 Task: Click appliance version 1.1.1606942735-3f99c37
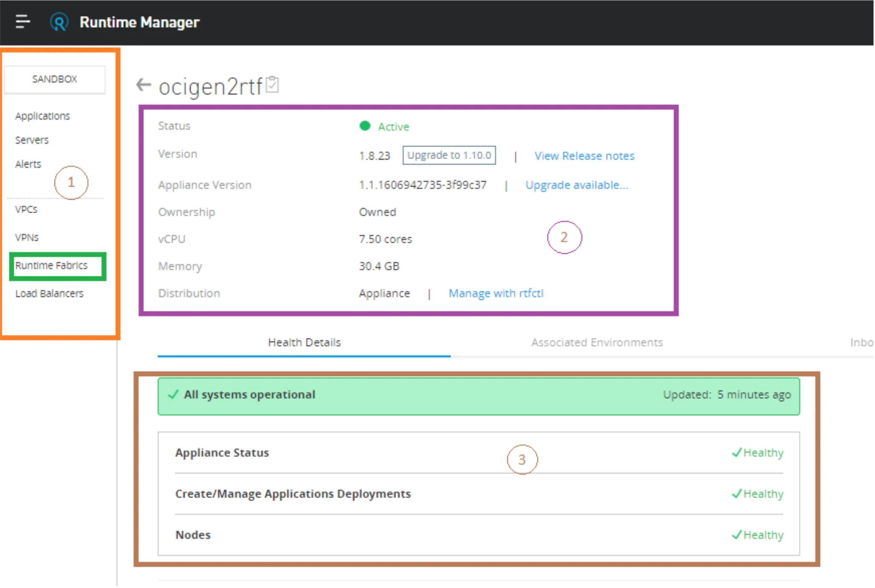[x=423, y=185]
